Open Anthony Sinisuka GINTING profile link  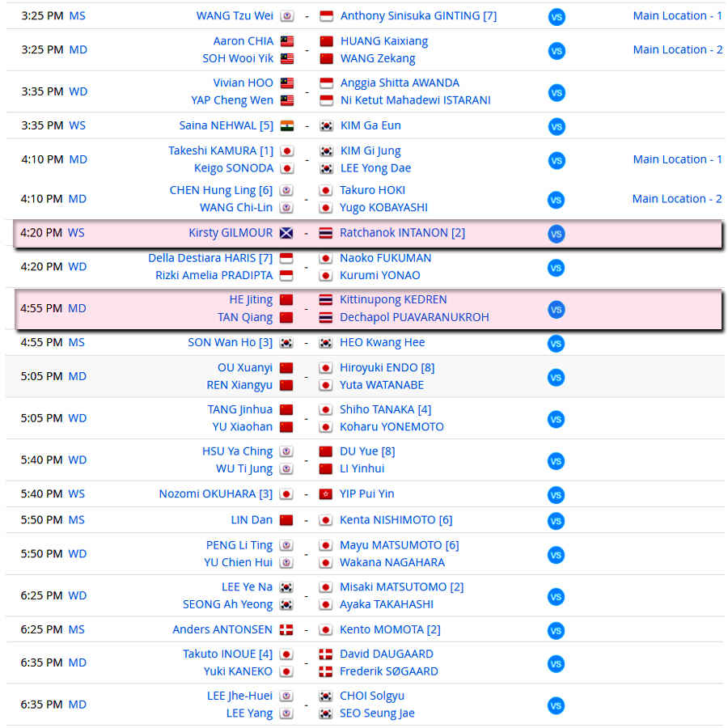418,16
